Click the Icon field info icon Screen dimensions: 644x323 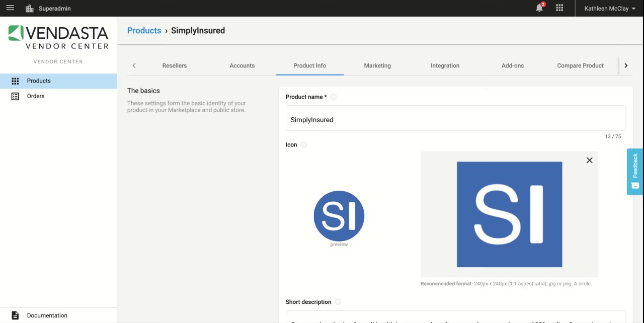(304, 145)
